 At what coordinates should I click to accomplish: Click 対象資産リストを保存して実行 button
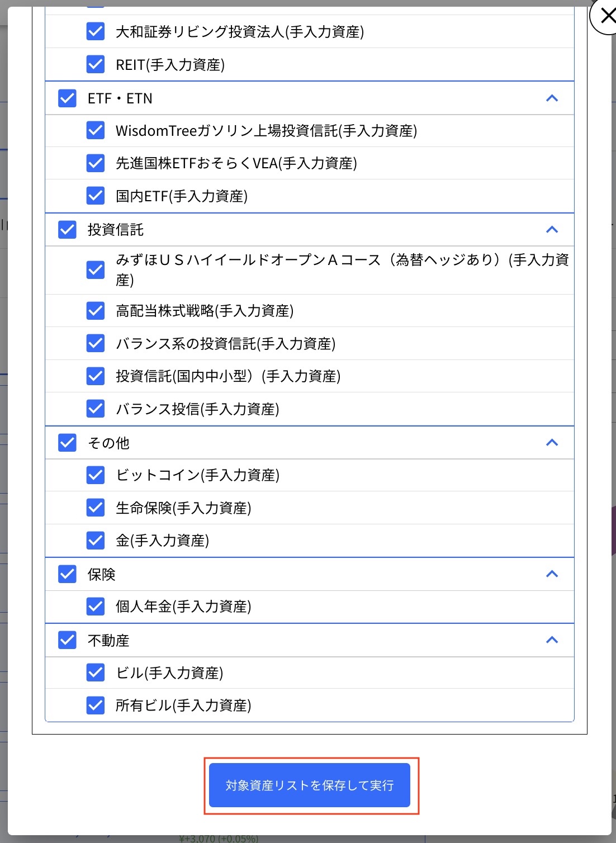[x=309, y=785]
